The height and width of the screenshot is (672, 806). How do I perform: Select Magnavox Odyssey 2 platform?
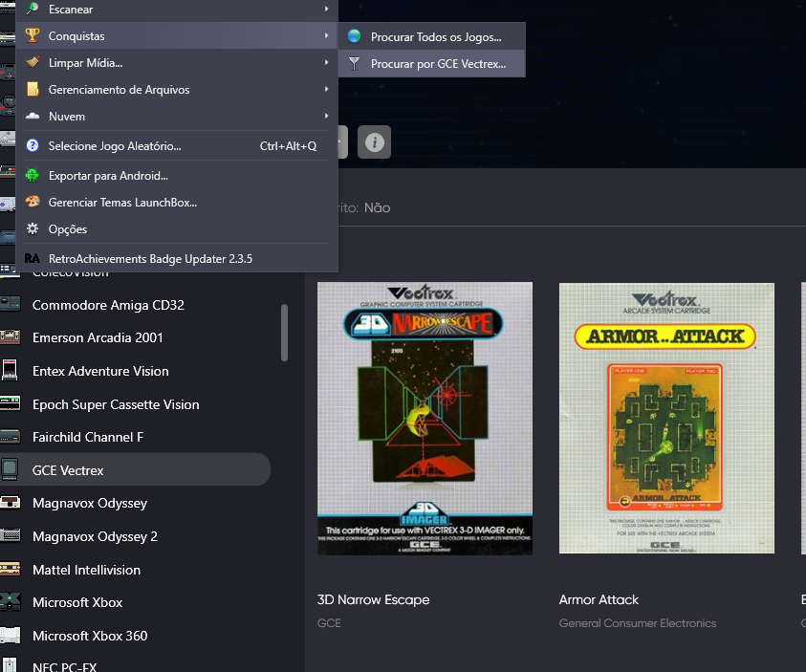[135, 536]
